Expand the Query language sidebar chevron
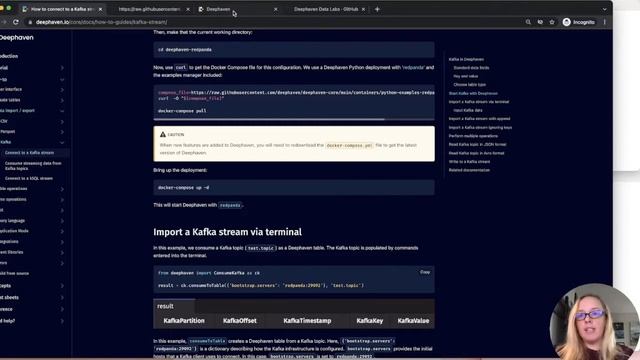 click(x=62, y=221)
